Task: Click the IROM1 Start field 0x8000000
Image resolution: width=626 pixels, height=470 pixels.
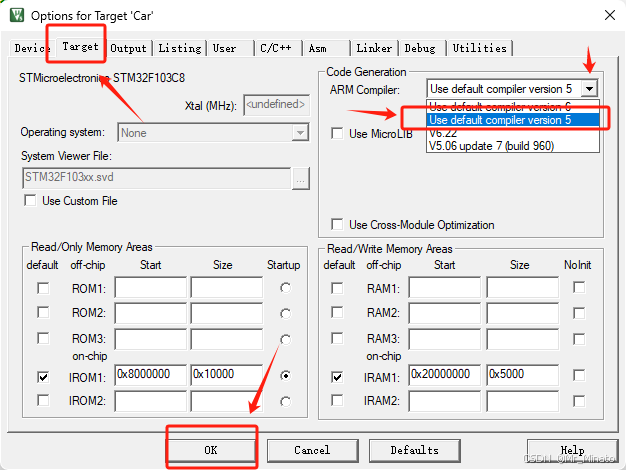Action: click(x=151, y=375)
